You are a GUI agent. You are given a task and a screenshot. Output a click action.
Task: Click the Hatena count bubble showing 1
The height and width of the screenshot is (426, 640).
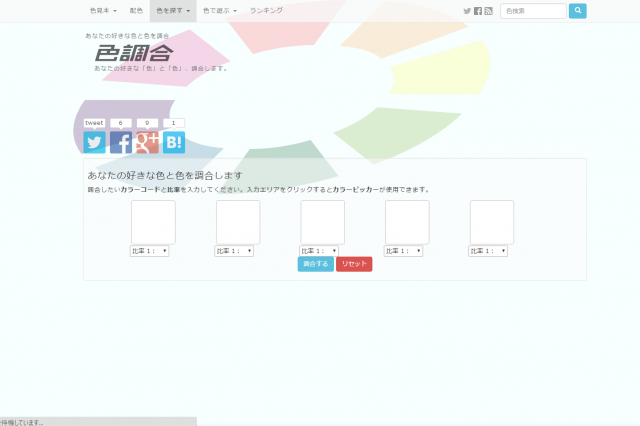point(174,123)
